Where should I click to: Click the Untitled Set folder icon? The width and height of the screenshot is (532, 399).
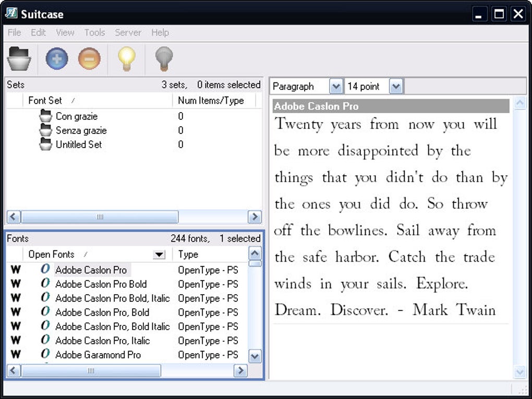tap(46, 144)
